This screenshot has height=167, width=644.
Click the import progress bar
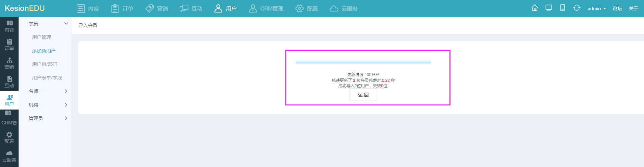pyautogui.click(x=363, y=62)
